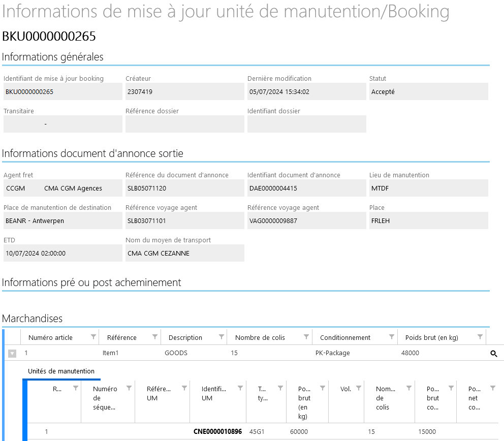This screenshot has width=504, height=441.
Task: Click the Dernière modification field
Action: pos(307,91)
